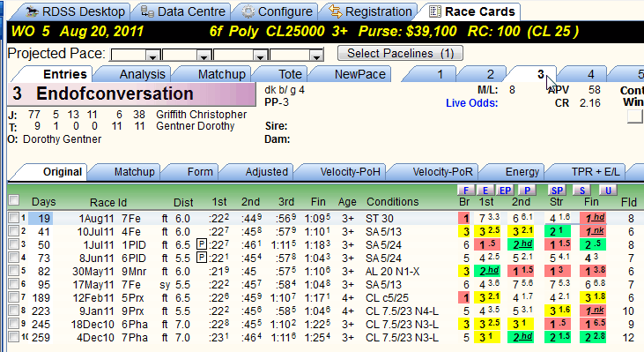Click the S filter button
The width and height of the screenshot is (644, 352).
pyautogui.click(x=582, y=191)
